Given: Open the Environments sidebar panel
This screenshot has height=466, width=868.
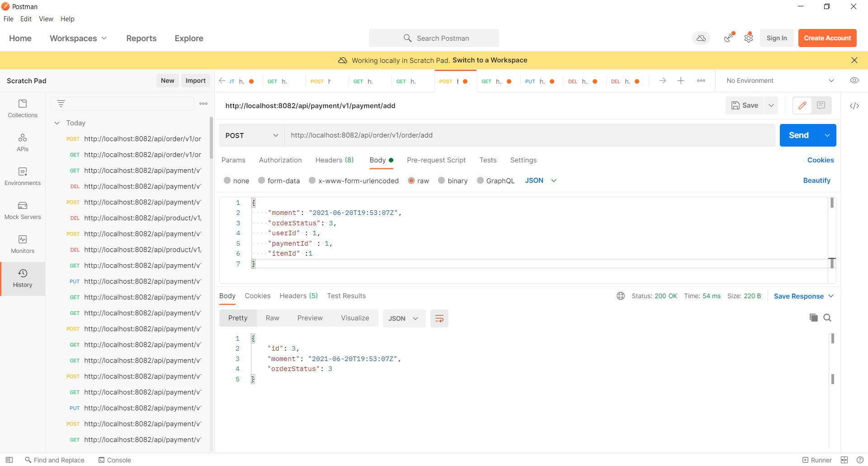Looking at the screenshot, I should [x=23, y=177].
